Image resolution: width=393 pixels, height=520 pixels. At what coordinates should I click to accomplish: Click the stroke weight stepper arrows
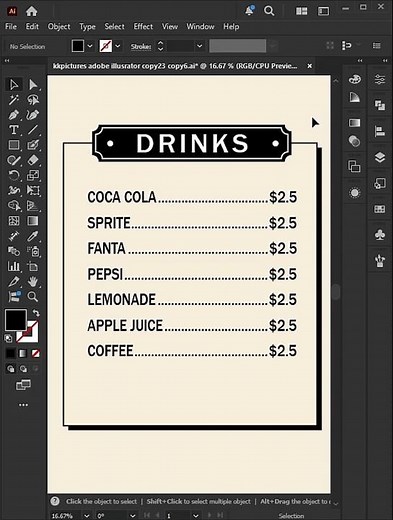click(x=160, y=46)
